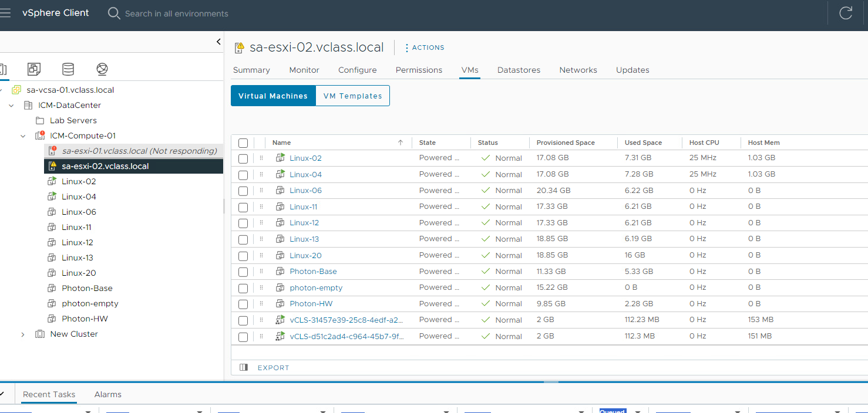Collapse the navigation sidebar arrow
Viewport: 868px width, 413px height.
coord(218,42)
